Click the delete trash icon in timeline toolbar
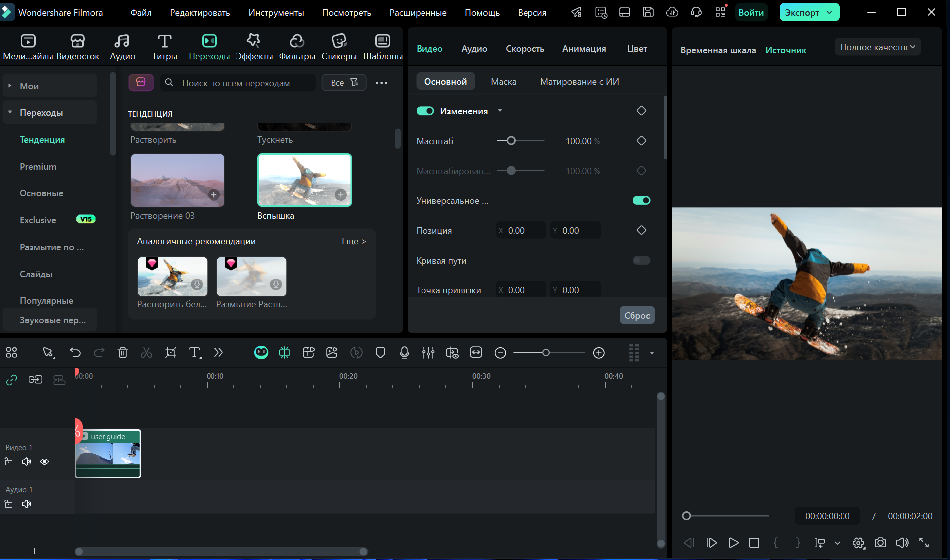Viewport: 950px width, 560px height. 122,353
